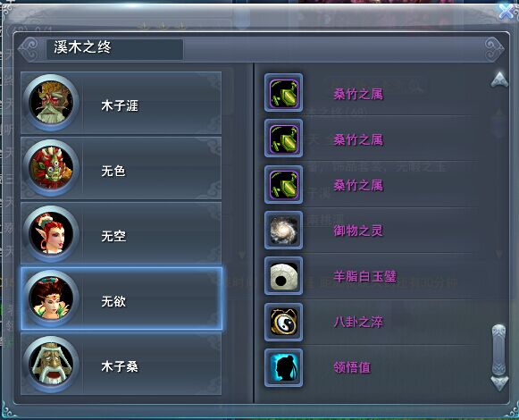This screenshot has height=420, width=519.
Task: Click the first 桑竹之属 green shield icon
Action: pos(283,93)
